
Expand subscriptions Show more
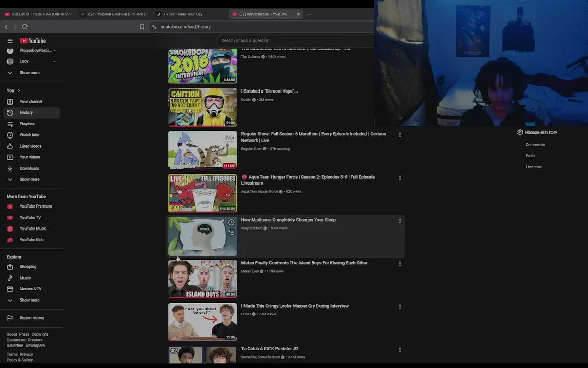point(32,73)
